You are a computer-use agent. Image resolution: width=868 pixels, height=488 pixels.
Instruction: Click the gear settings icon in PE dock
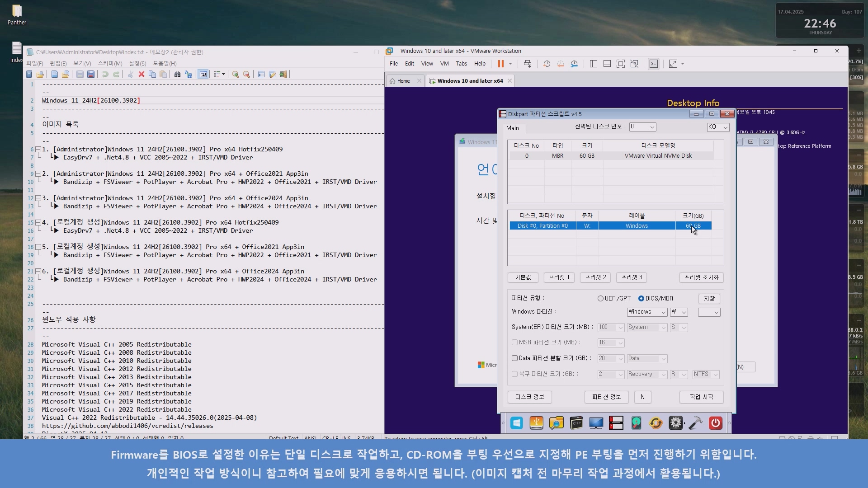(675, 423)
